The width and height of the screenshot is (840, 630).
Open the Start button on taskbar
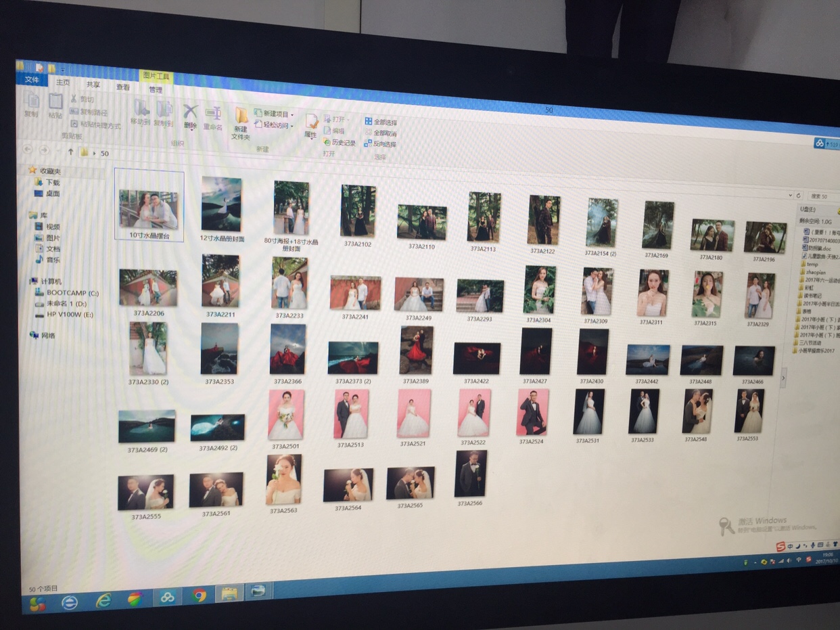pos(37,604)
